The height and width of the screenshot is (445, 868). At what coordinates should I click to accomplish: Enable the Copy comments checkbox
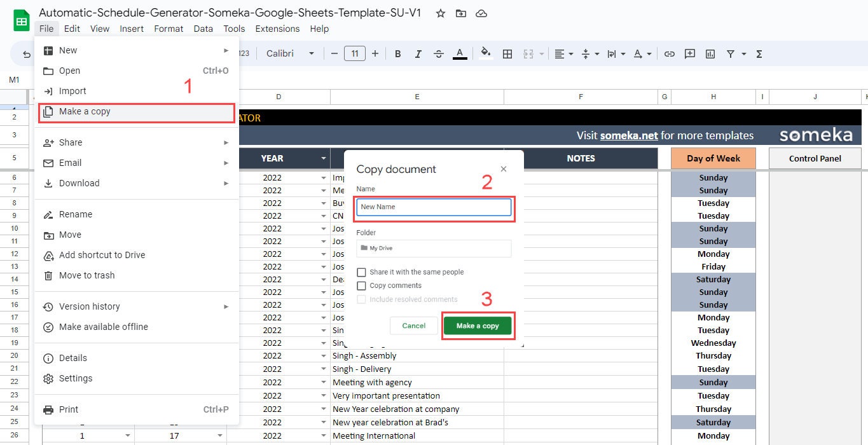pyautogui.click(x=362, y=285)
